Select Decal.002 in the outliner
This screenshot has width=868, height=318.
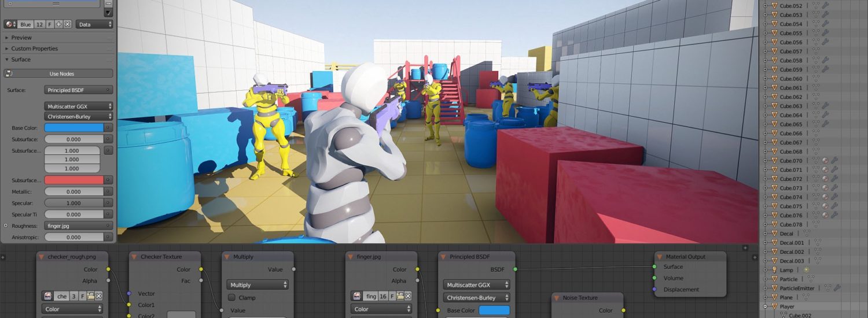[x=792, y=252]
